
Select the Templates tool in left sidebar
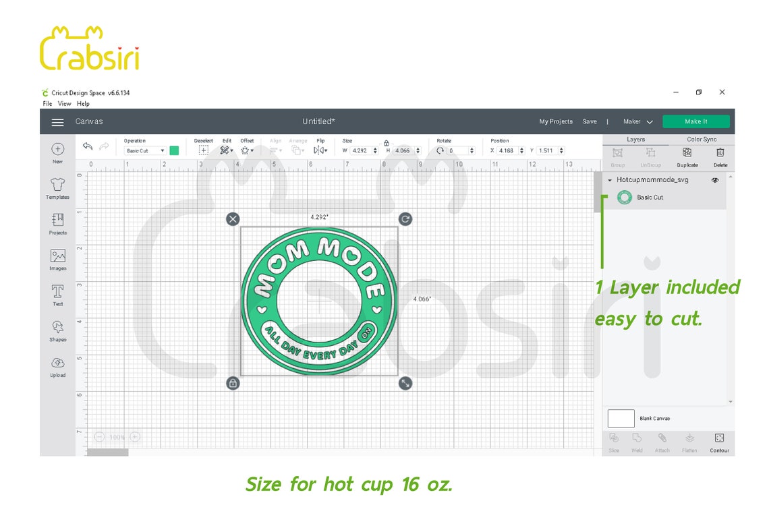pos(57,187)
